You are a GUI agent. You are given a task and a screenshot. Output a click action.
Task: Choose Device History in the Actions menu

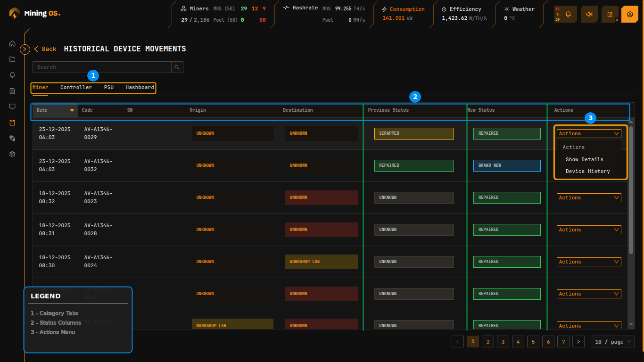(587, 171)
